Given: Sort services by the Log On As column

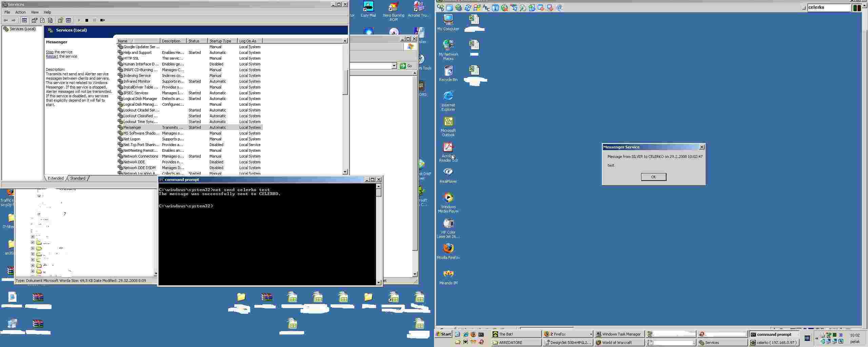Looking at the screenshot, I should [250, 41].
